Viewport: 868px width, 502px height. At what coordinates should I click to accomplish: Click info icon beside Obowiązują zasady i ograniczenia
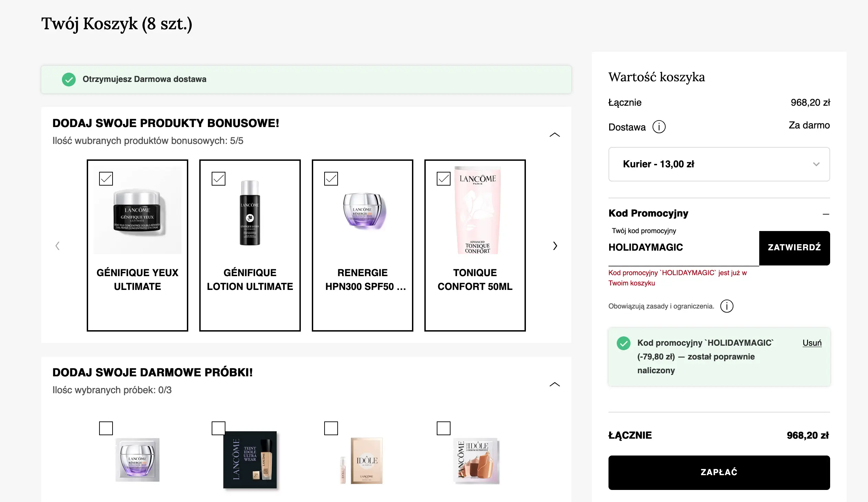pos(727,306)
